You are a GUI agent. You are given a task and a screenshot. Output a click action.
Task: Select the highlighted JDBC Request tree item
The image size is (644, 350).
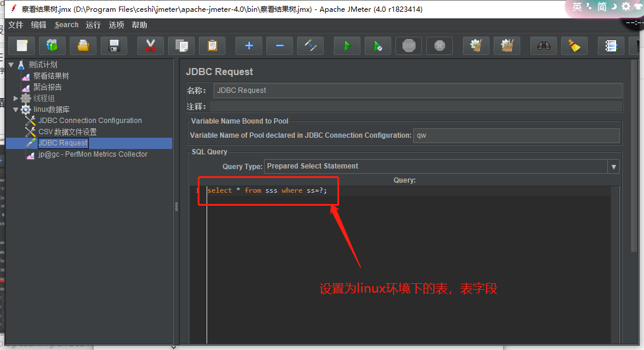(63, 143)
